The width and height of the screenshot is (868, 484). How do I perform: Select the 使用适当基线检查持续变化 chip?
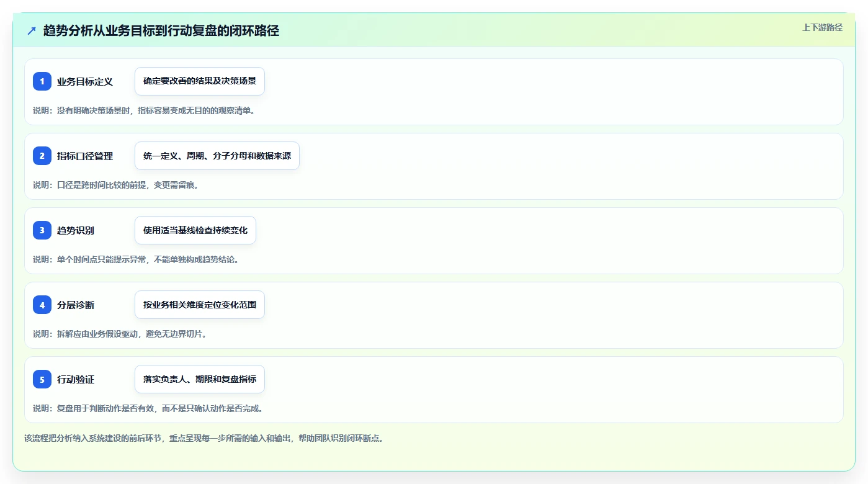click(195, 230)
